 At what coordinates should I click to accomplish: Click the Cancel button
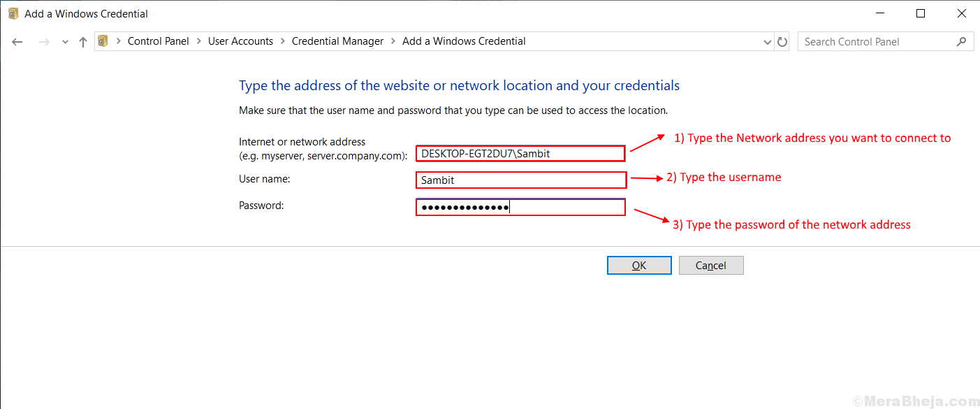coord(711,265)
